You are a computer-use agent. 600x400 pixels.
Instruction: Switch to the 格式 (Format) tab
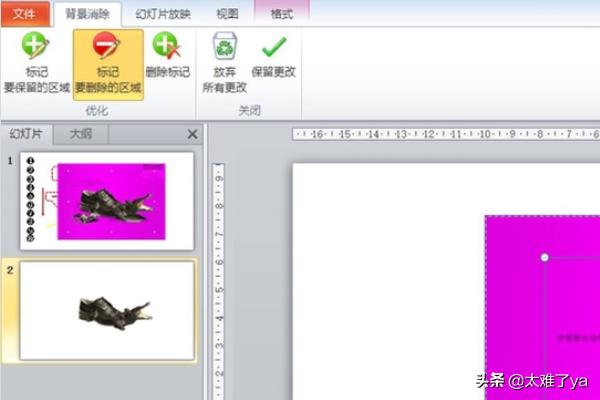click(x=282, y=14)
